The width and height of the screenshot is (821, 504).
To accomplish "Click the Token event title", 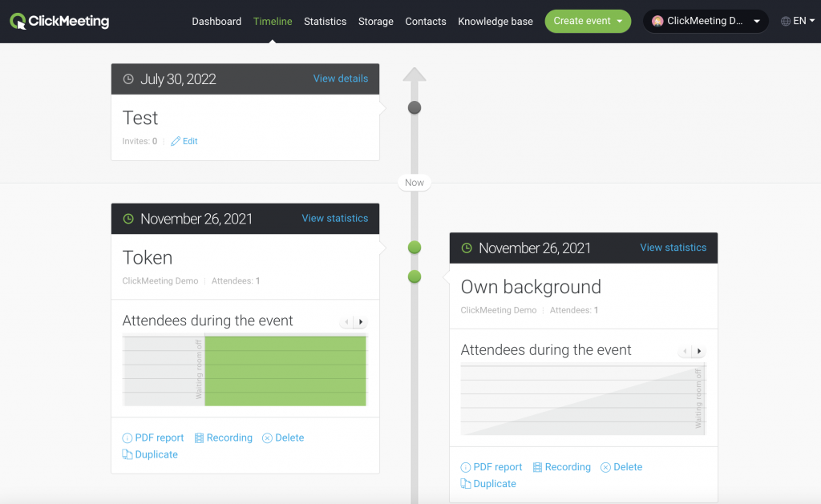I will (148, 257).
